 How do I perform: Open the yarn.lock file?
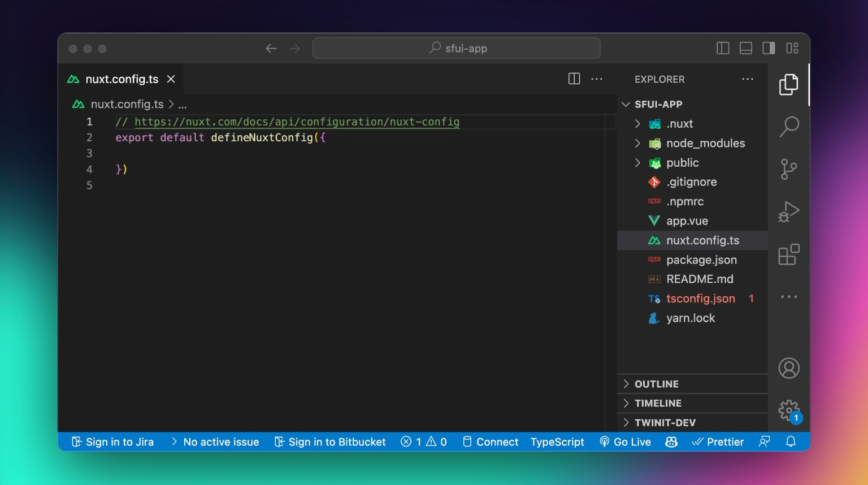(x=692, y=318)
